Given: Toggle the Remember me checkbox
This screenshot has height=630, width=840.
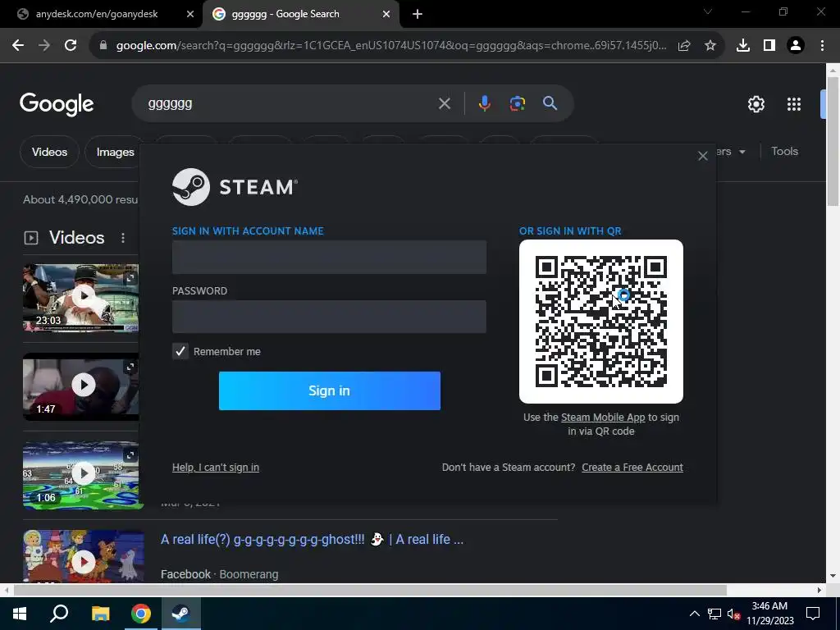Looking at the screenshot, I should (180, 351).
